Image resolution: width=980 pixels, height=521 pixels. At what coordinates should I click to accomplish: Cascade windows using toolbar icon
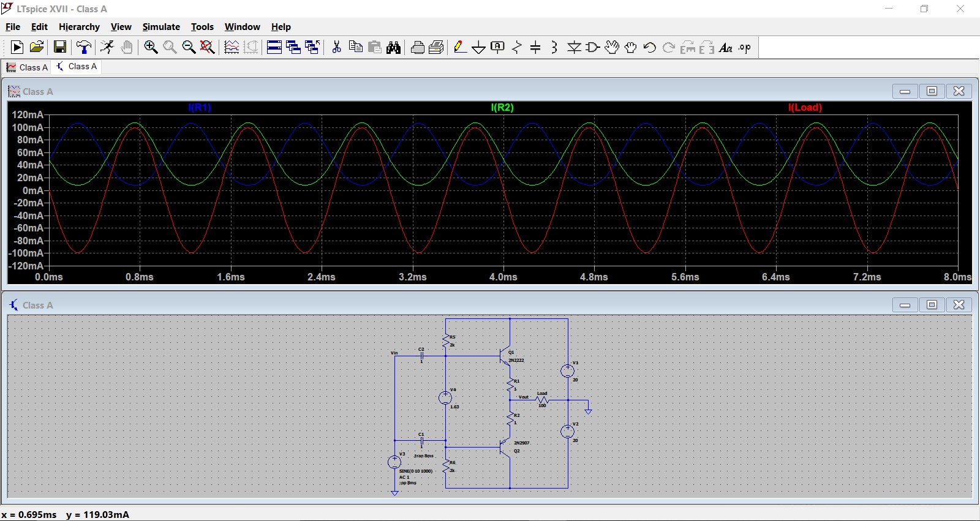click(293, 47)
